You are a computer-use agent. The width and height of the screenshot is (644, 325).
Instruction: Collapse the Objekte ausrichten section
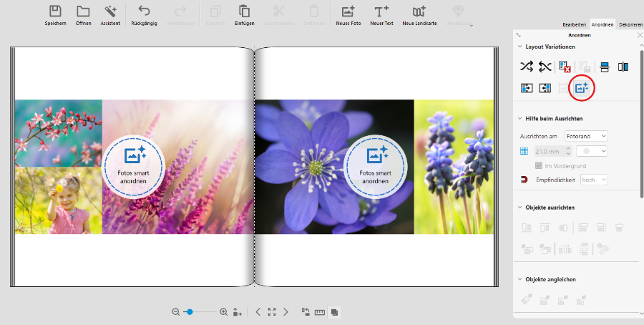click(x=519, y=207)
